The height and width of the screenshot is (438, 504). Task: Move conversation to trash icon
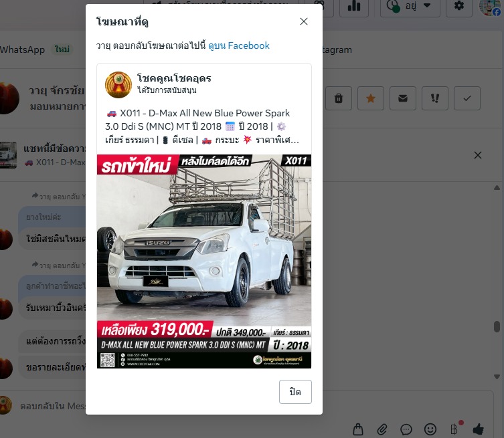coord(339,98)
